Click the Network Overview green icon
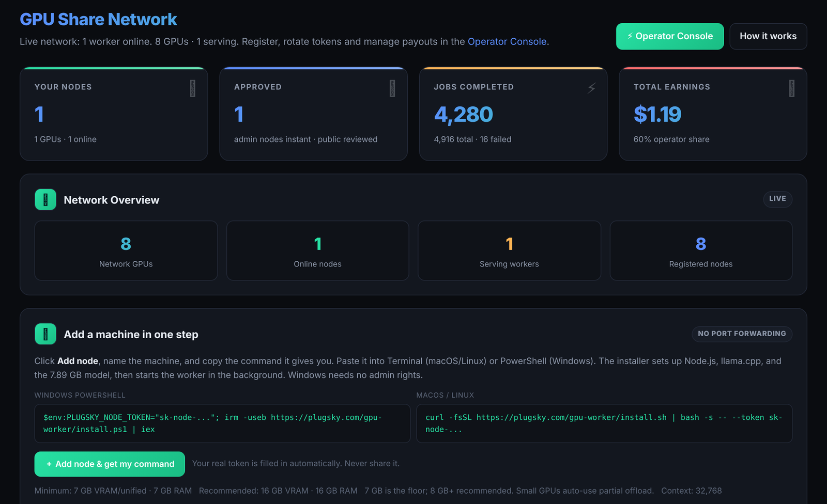Image resolution: width=827 pixels, height=504 pixels. click(x=45, y=199)
